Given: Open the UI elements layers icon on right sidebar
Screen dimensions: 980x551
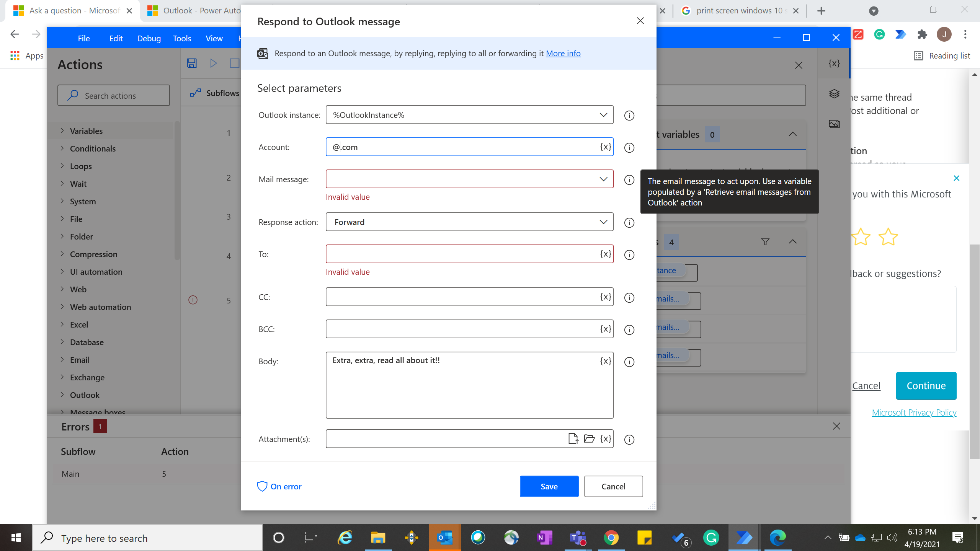Looking at the screenshot, I should tap(834, 94).
